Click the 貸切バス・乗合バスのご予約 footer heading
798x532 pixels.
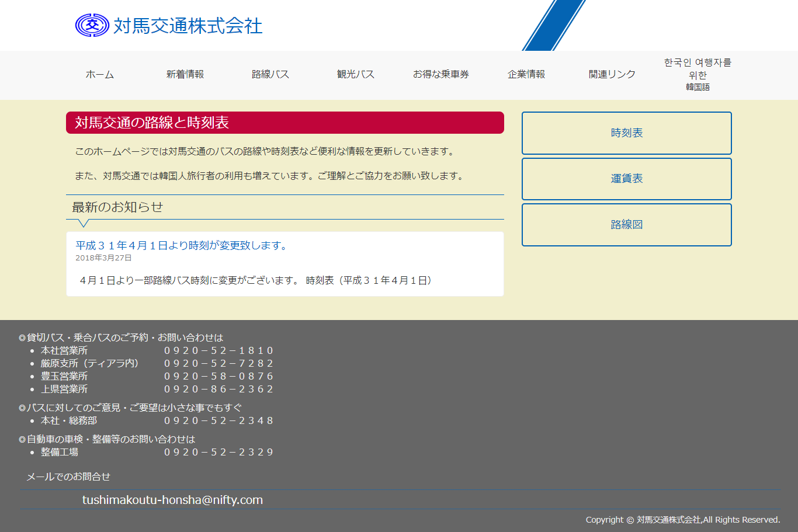click(121, 338)
